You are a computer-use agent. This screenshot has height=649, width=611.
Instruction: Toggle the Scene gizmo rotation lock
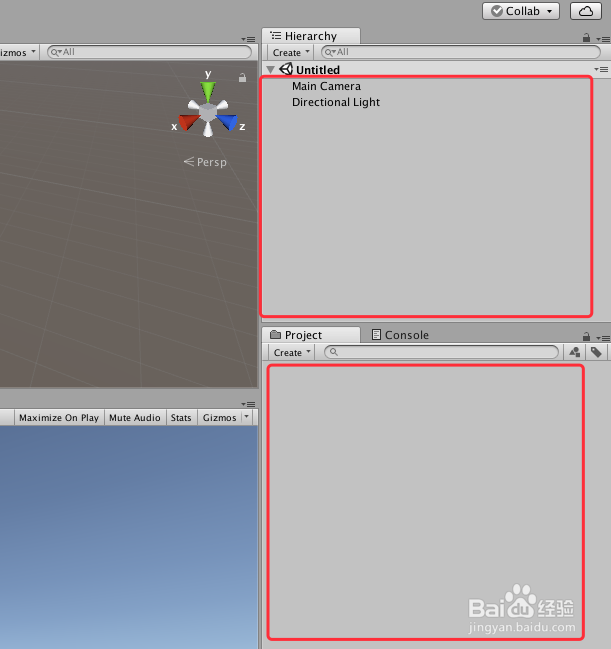[243, 78]
